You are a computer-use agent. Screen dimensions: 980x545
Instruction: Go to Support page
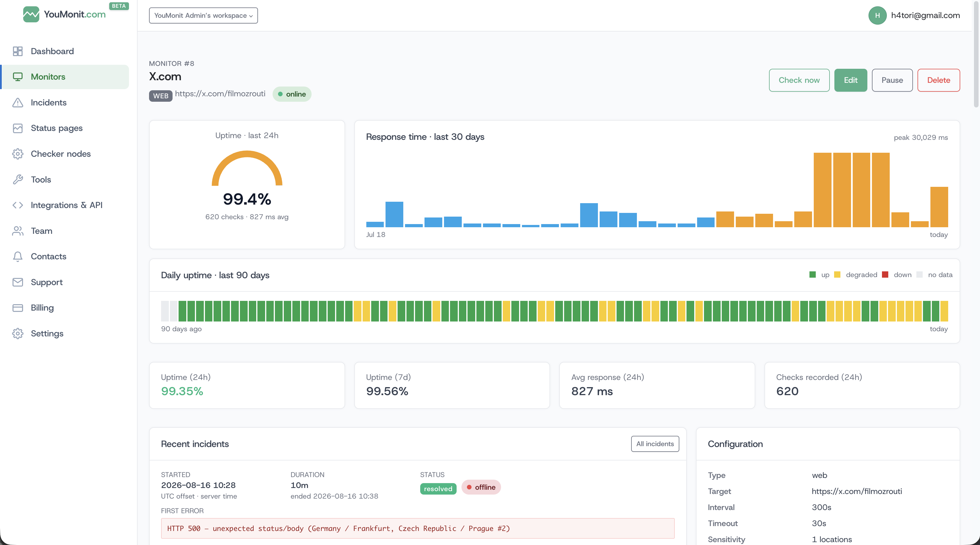tap(65, 282)
